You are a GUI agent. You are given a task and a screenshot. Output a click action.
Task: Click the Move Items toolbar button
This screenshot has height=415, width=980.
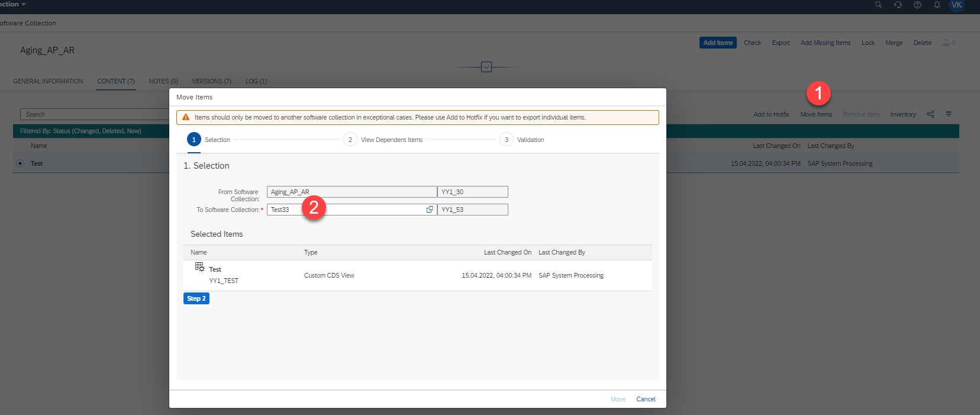click(x=816, y=114)
